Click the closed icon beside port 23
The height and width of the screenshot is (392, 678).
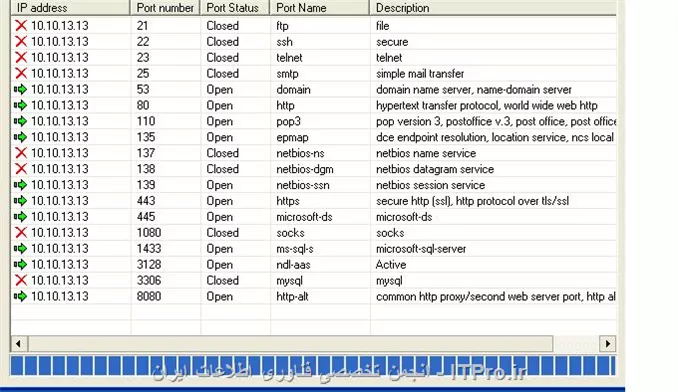tap(20, 57)
